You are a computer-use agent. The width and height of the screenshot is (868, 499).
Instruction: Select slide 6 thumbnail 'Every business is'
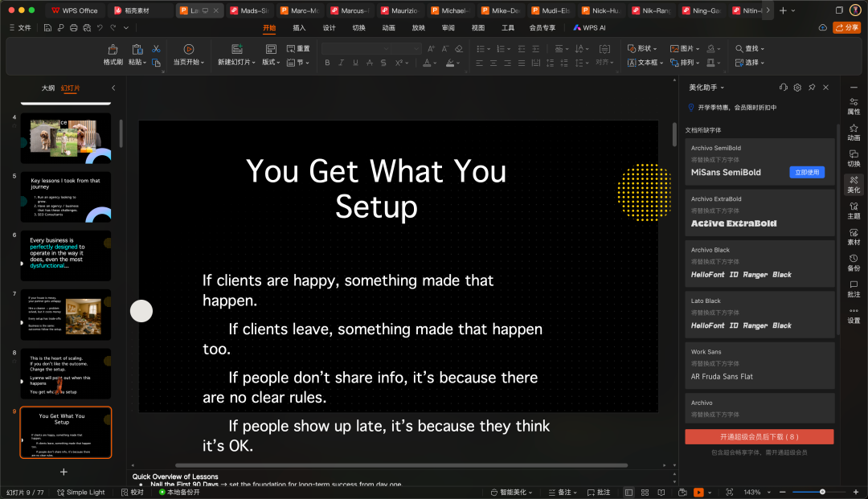coord(66,256)
